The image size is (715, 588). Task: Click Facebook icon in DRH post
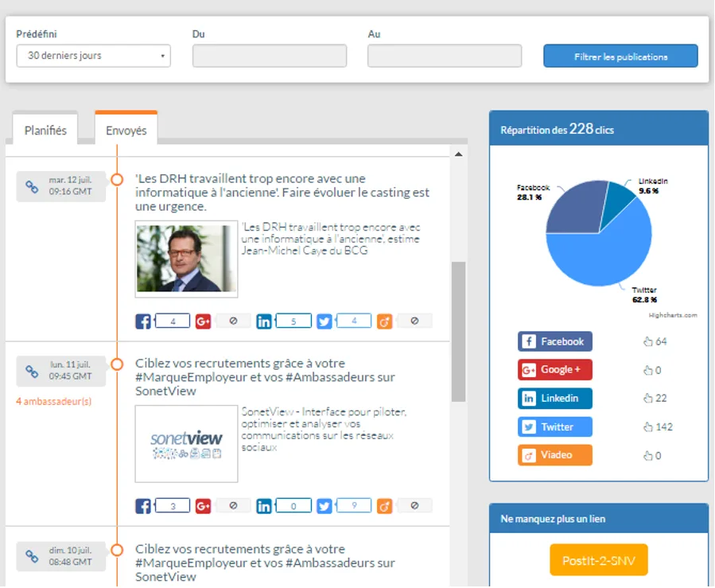[x=142, y=321]
